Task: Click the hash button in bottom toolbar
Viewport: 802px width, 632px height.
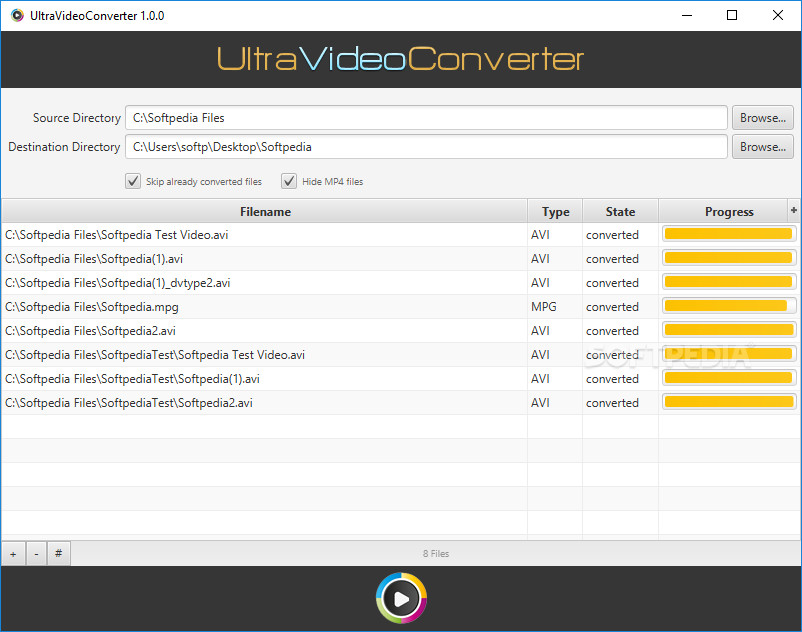Action: pyautogui.click(x=59, y=554)
